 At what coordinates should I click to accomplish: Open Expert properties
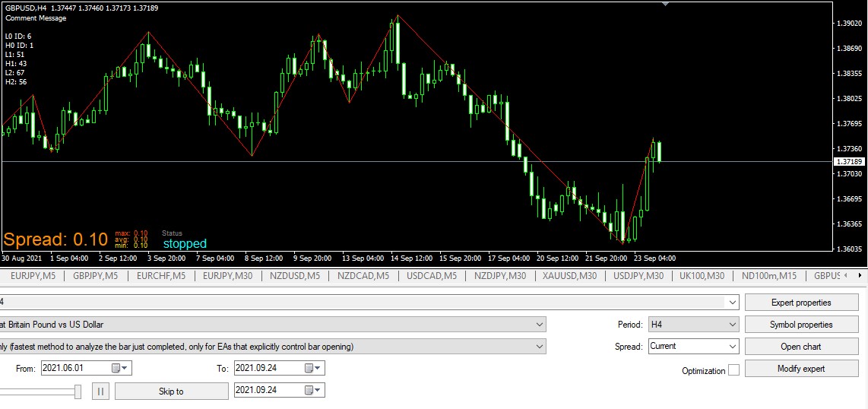[801, 303]
